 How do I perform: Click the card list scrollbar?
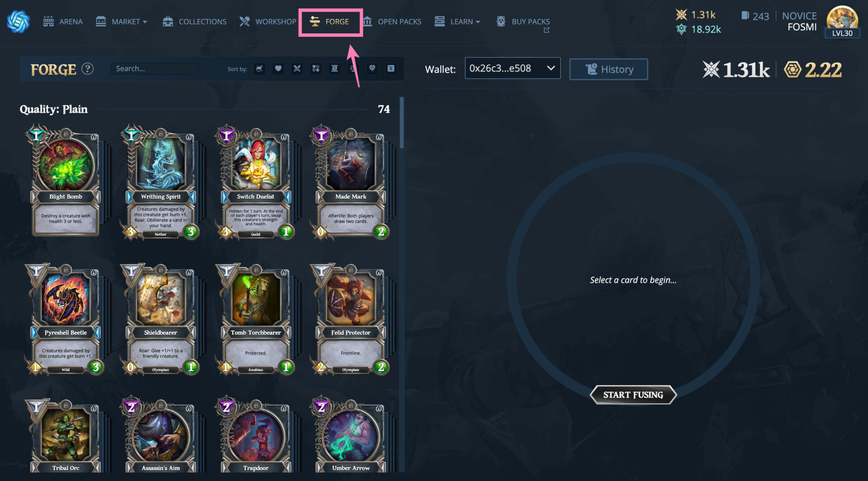click(401, 123)
